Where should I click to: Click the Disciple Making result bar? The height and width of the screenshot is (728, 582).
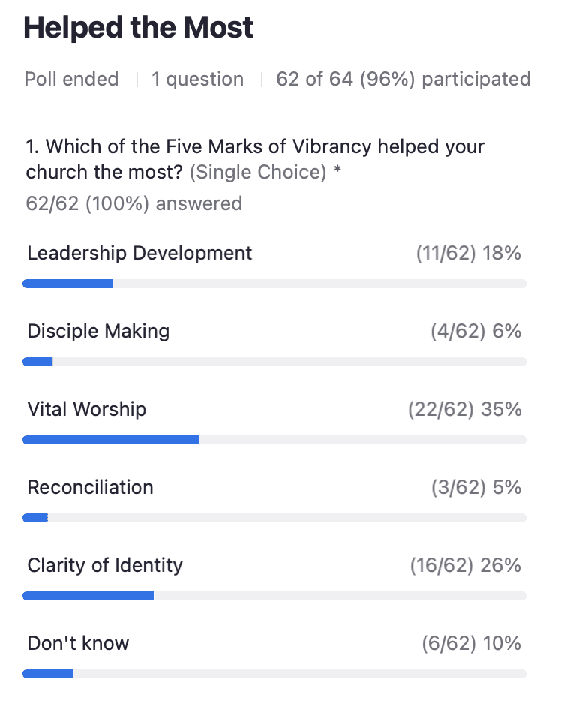tap(274, 362)
